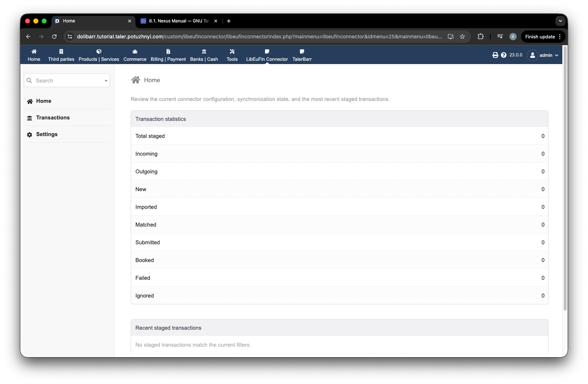Image resolution: width=588 pixels, height=384 pixels.
Task: Open Transactions in the left sidebar
Action: 53,118
